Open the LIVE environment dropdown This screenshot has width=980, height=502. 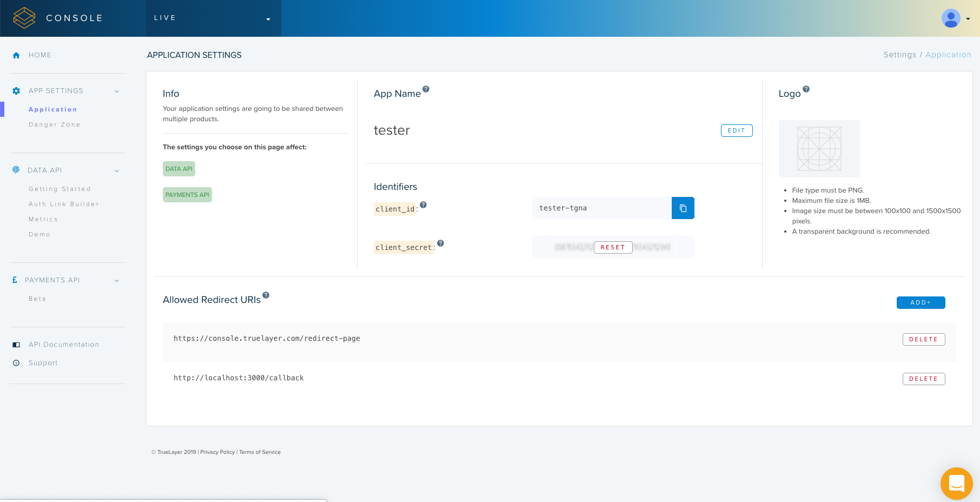[214, 18]
